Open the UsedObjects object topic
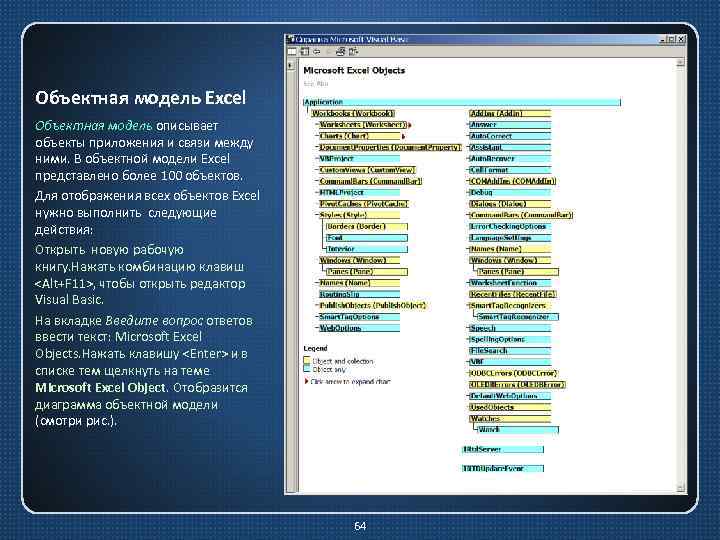Viewport: 720px width, 540px height. click(510, 407)
